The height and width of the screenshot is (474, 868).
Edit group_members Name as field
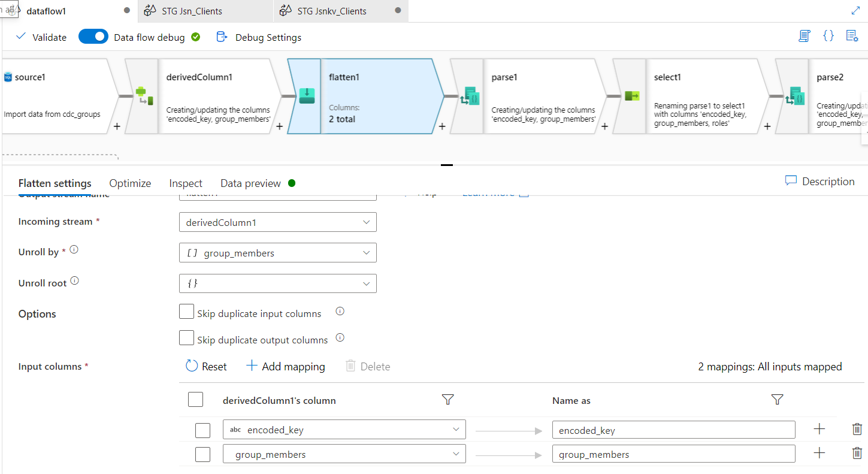674,454
